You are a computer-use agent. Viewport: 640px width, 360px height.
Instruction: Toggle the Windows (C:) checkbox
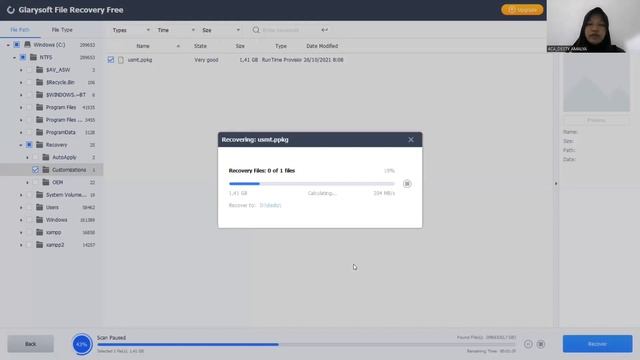16,44
